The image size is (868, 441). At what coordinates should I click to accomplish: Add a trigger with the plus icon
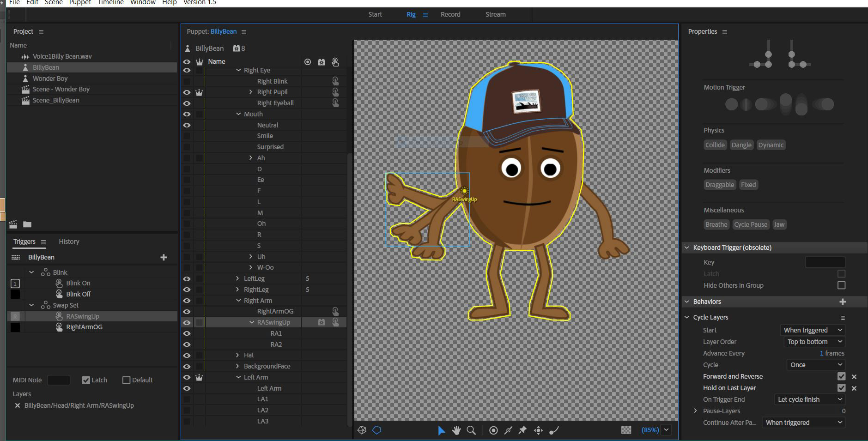pos(164,257)
